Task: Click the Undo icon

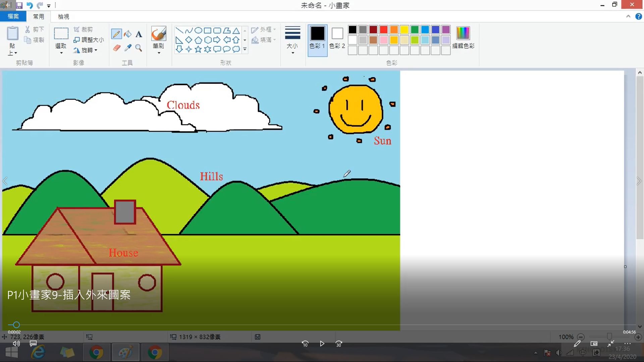Action: coord(30,5)
